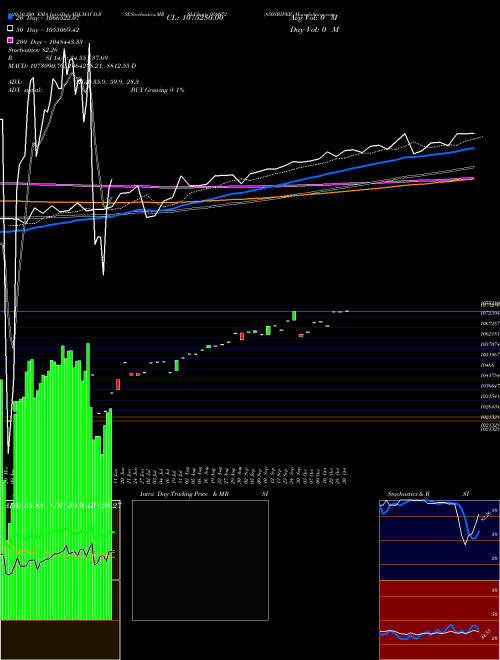This screenshot has width=500, height=660.
Task: Click the white 50 Day EMA legend swatch
Action: [10, 29]
